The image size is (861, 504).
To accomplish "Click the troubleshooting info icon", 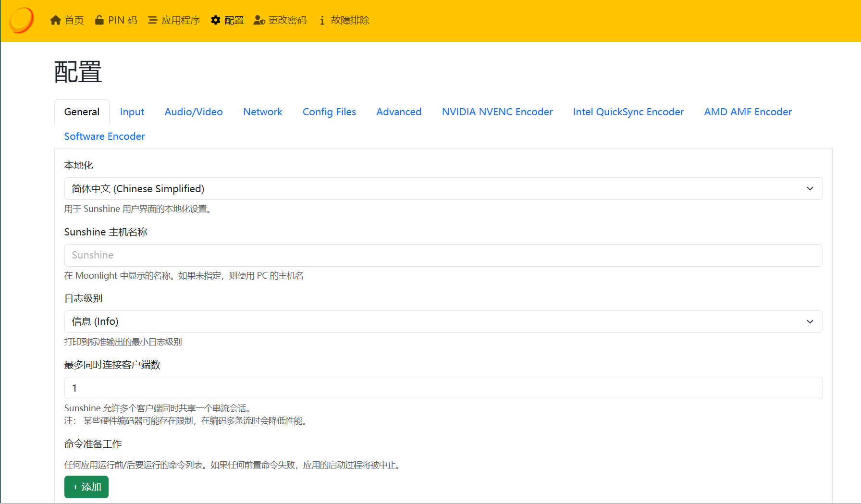I will click(322, 20).
